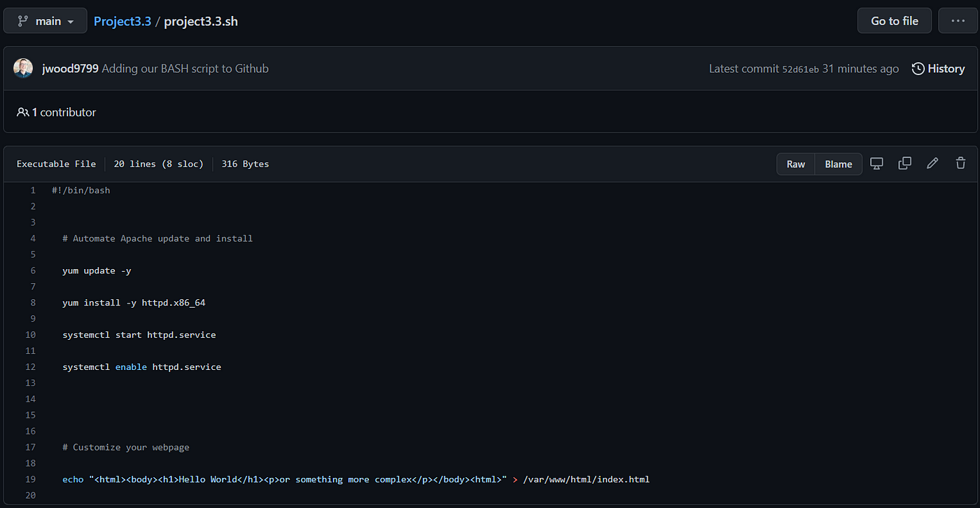Click the Blame button
980x508 pixels.
point(839,164)
